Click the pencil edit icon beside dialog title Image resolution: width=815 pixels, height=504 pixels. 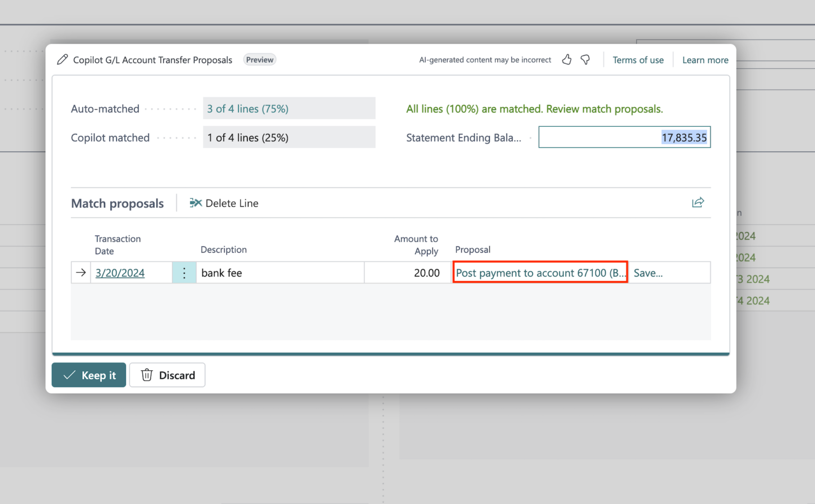62,59
